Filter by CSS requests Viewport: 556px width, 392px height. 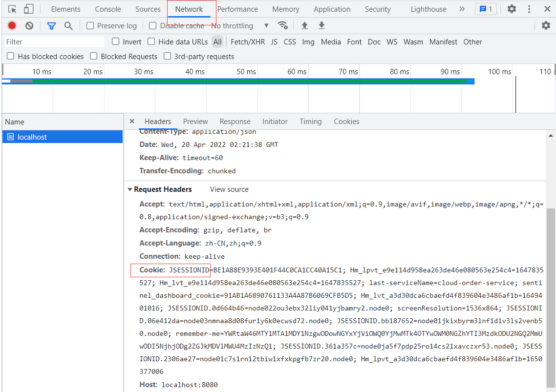click(290, 42)
